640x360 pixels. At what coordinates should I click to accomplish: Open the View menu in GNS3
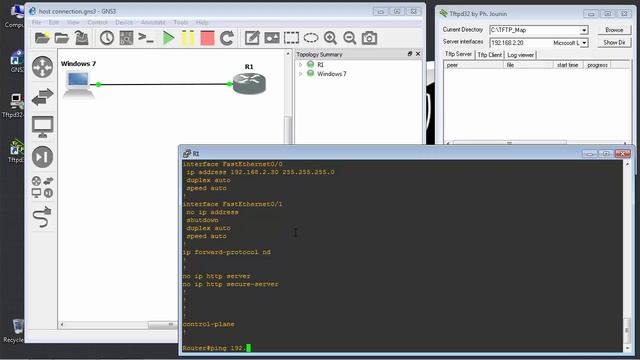pos(73,22)
